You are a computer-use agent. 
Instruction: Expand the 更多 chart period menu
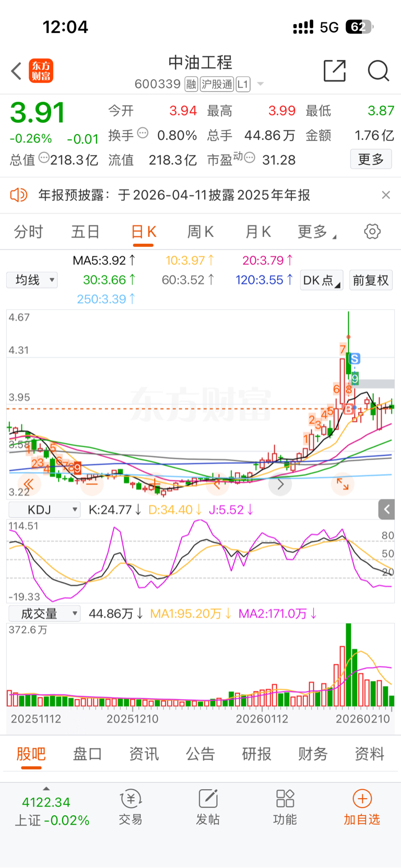coord(316,232)
